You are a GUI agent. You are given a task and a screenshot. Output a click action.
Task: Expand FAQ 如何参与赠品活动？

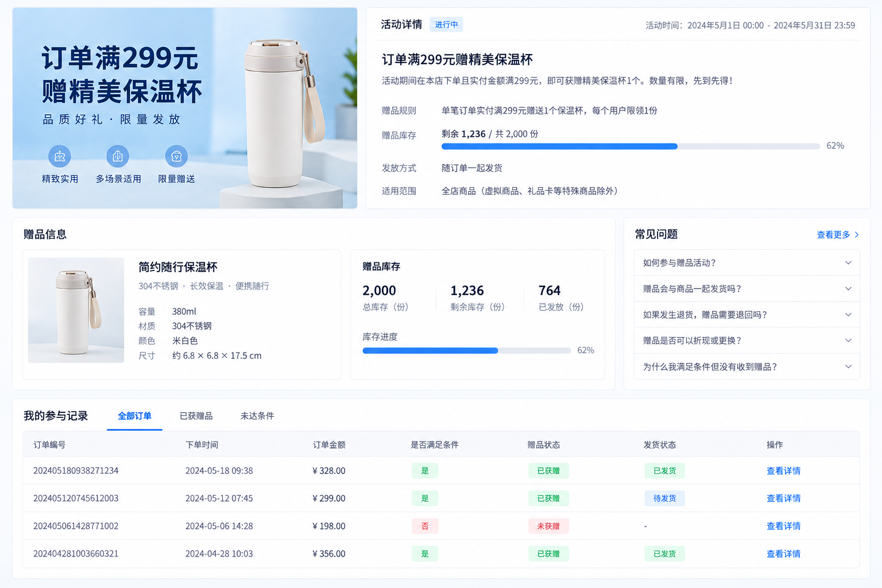[x=747, y=262]
